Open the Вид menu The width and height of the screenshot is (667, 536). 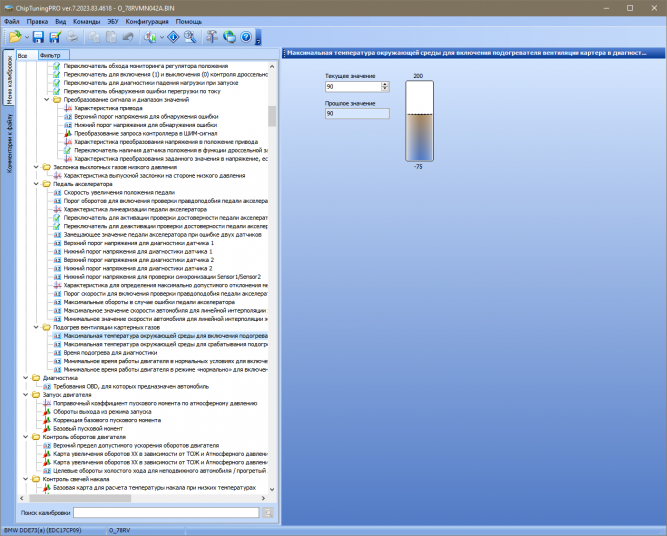coord(60,21)
